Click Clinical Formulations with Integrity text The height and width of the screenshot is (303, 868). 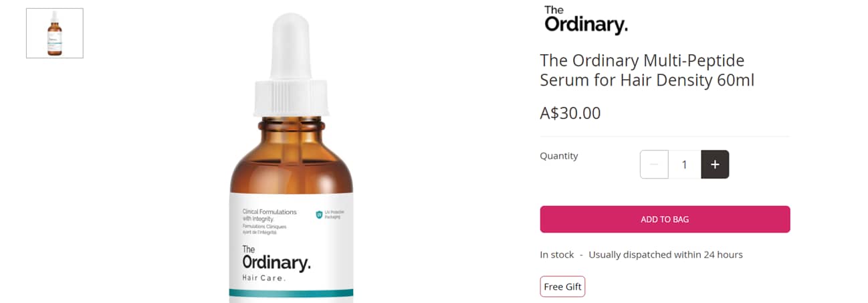[x=269, y=215]
